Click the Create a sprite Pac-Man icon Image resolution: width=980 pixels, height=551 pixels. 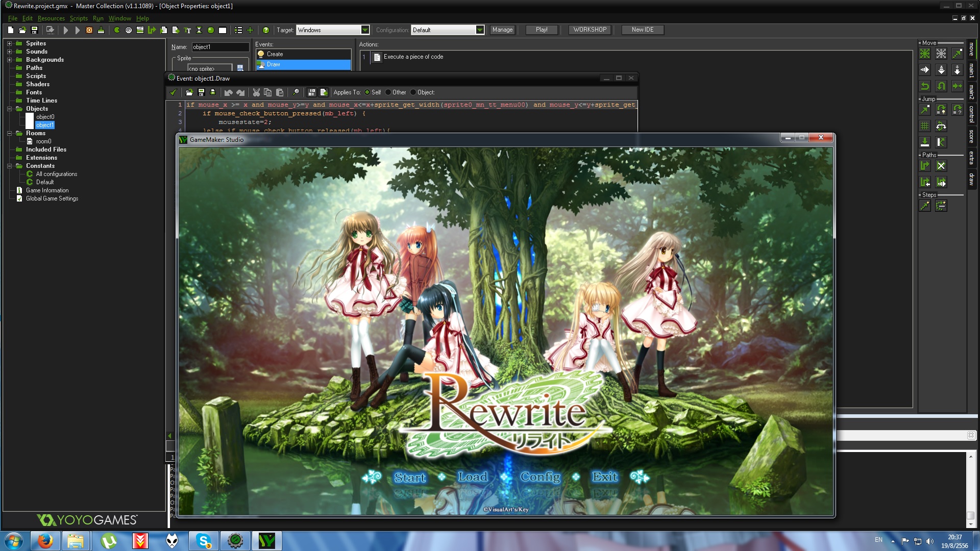click(x=117, y=30)
